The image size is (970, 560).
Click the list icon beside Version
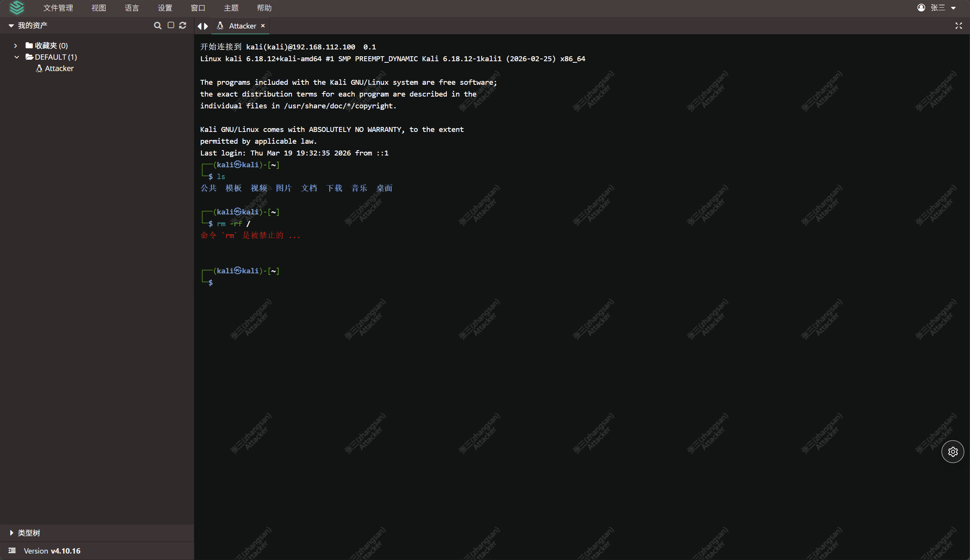[x=12, y=550]
